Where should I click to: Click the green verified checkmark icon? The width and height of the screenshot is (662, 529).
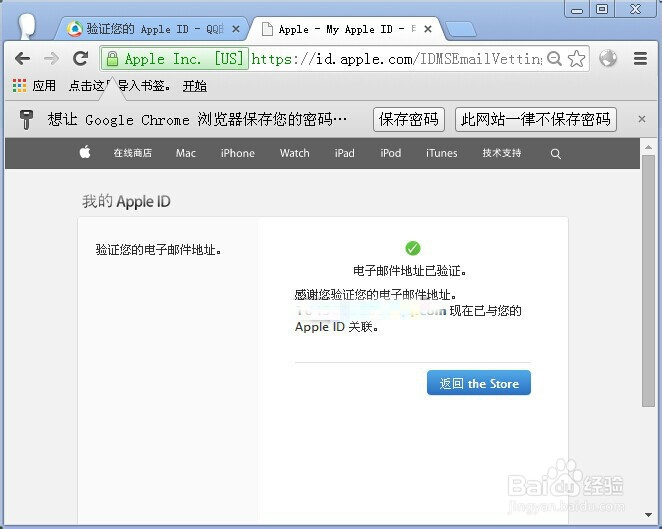click(412, 248)
